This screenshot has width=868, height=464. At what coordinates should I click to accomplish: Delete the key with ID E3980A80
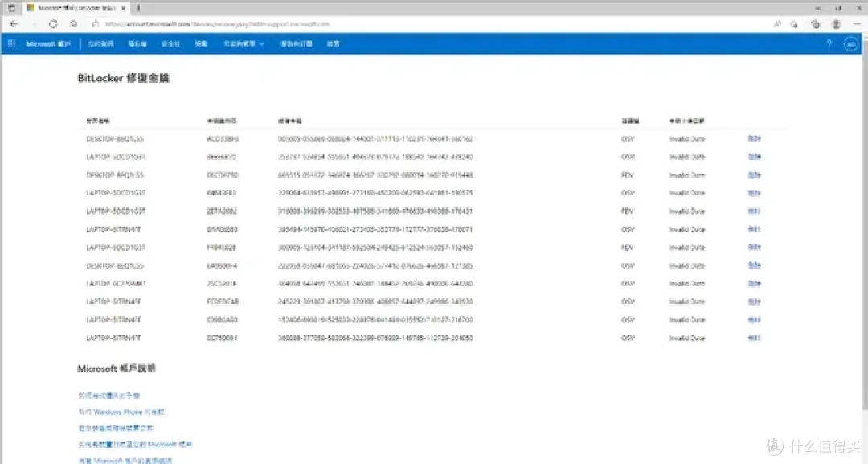pyautogui.click(x=754, y=319)
